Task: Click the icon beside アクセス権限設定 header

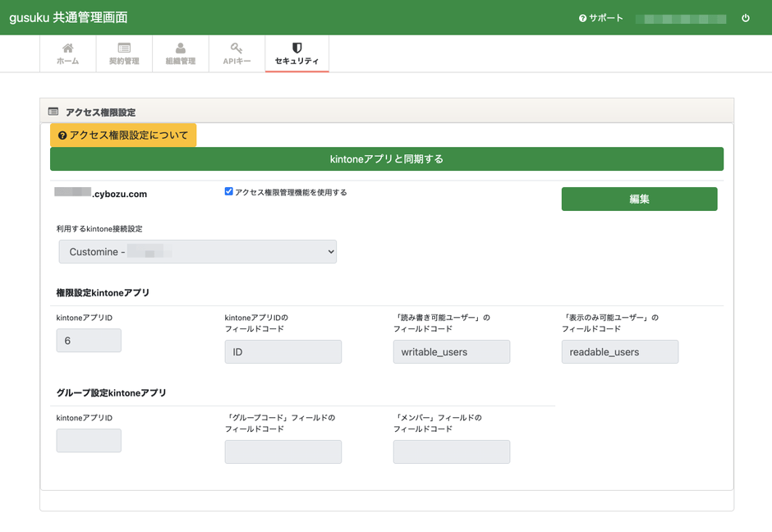Action: (x=55, y=110)
